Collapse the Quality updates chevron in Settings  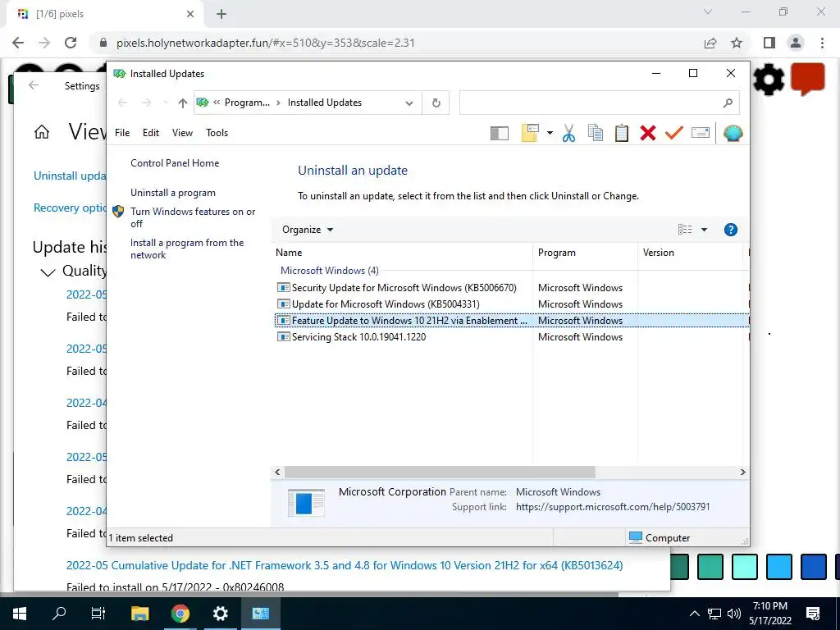pyautogui.click(x=48, y=272)
